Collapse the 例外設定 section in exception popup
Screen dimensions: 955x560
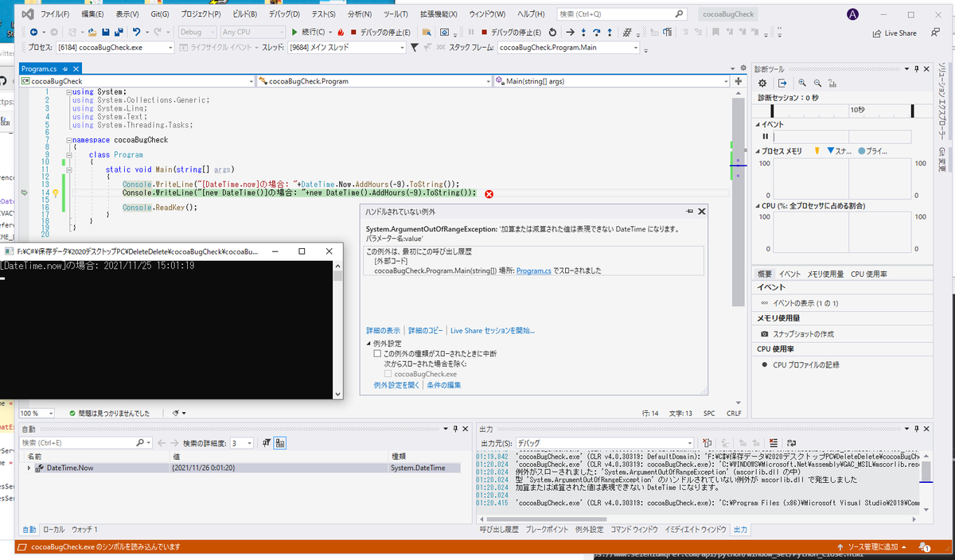(x=368, y=343)
